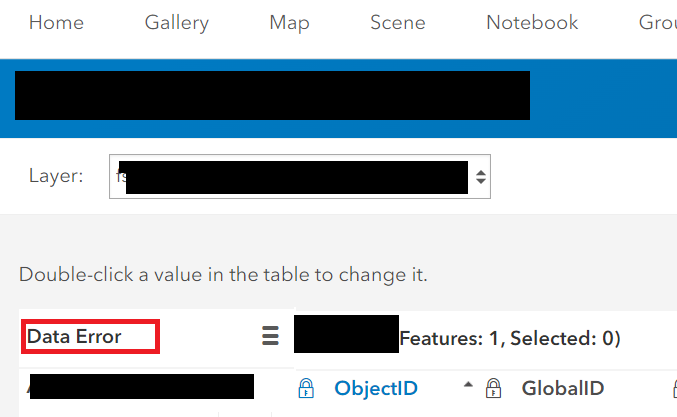Switch to the Map tab
This screenshot has height=417, width=677.
click(289, 23)
